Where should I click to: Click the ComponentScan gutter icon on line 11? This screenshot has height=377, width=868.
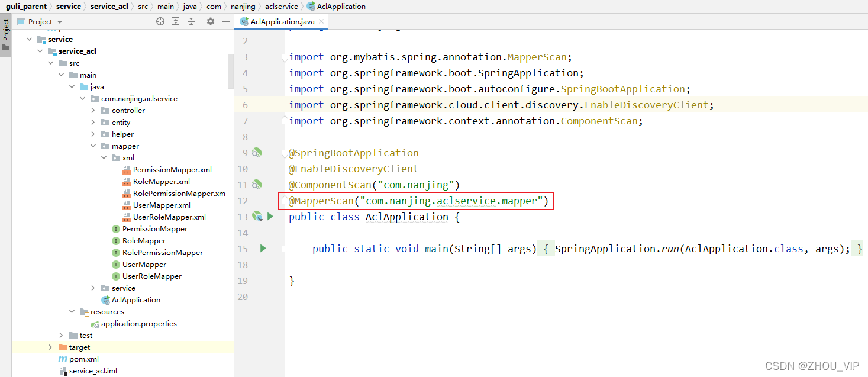pyautogui.click(x=257, y=185)
